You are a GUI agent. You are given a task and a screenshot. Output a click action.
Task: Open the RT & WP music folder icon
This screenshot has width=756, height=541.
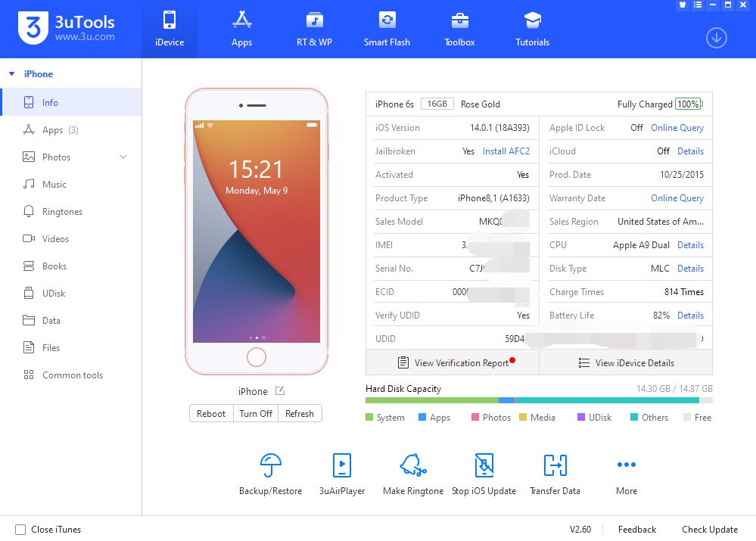pyautogui.click(x=314, y=20)
